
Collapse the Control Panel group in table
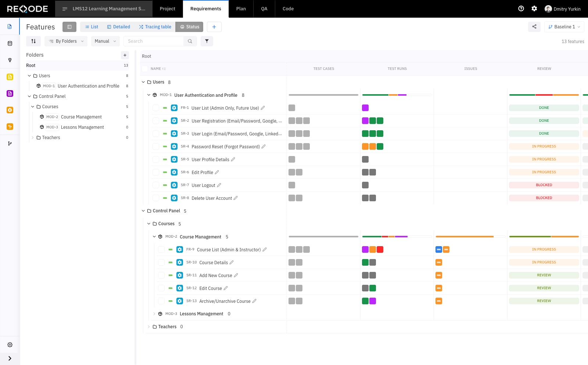point(143,211)
